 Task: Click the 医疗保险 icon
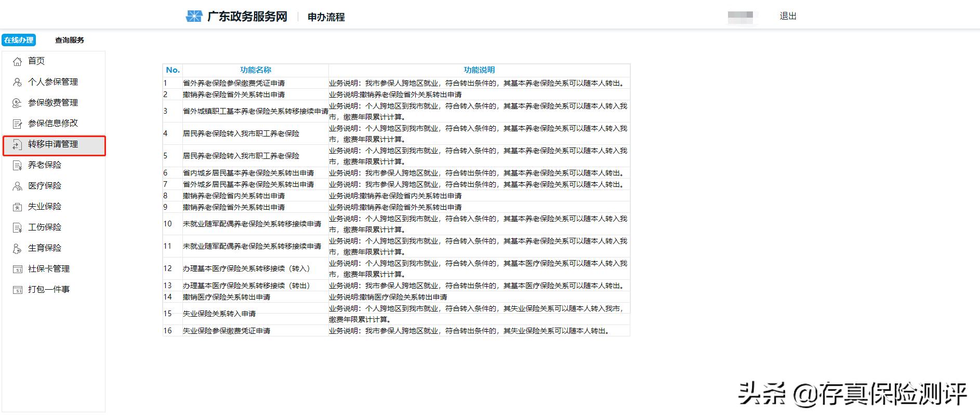17,186
